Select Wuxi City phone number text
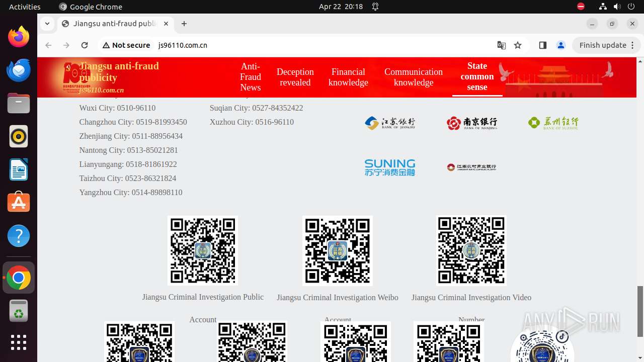Image resolution: width=644 pixels, height=362 pixels. [x=117, y=108]
